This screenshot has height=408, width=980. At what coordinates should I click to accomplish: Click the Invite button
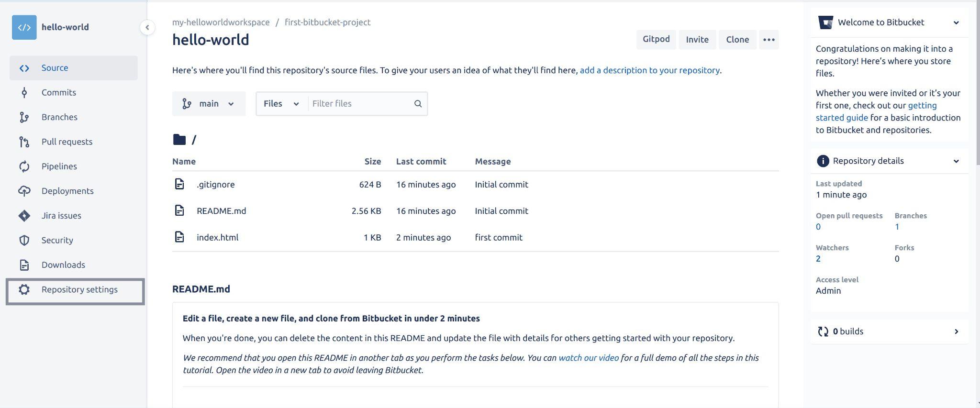point(697,40)
